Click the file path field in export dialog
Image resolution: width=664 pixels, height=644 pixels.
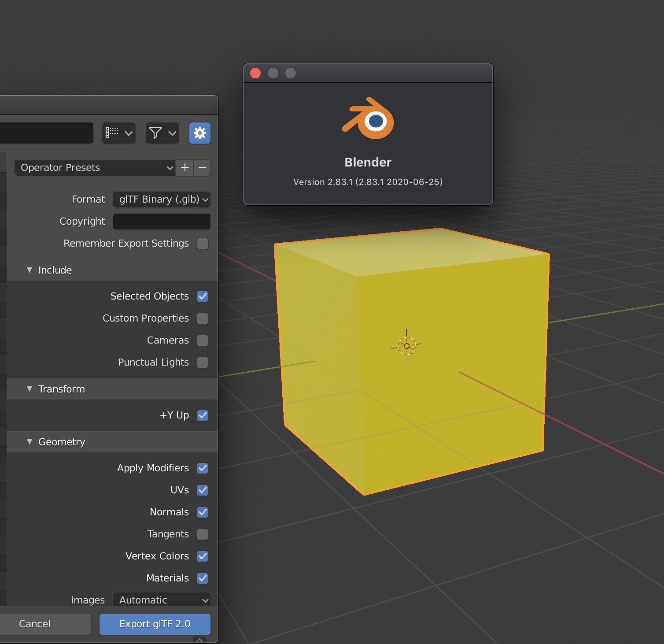coord(46,133)
